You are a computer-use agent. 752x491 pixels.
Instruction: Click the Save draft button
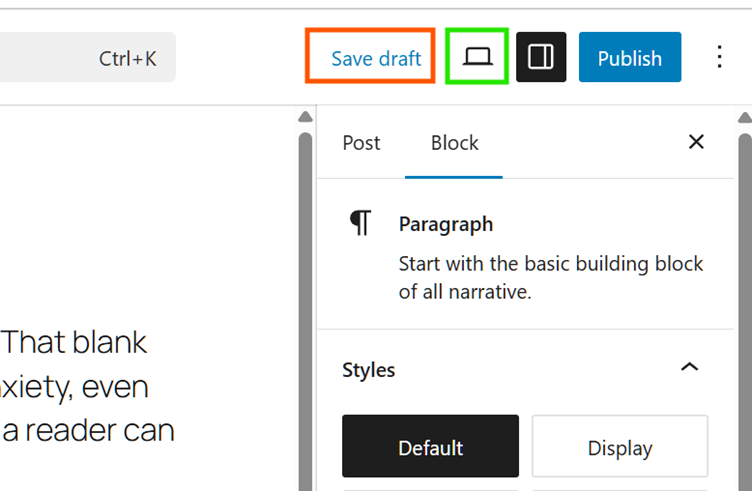click(x=376, y=58)
